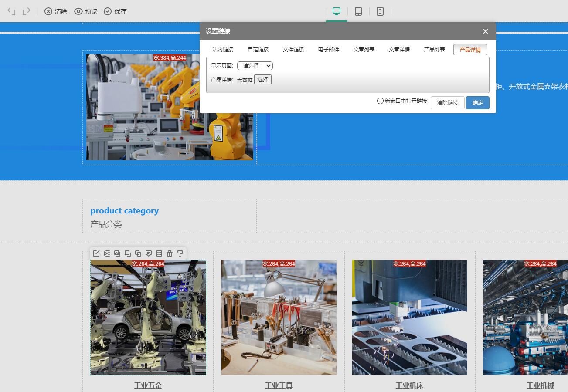
Task: Select the 文件链接 tab
Action: coord(293,50)
